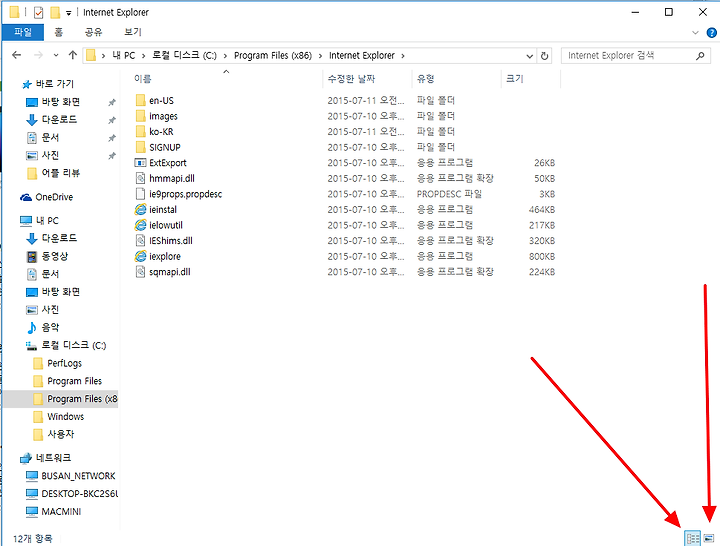Open 음악 under 내 PC
The image size is (720, 546).
pyautogui.click(x=50, y=327)
